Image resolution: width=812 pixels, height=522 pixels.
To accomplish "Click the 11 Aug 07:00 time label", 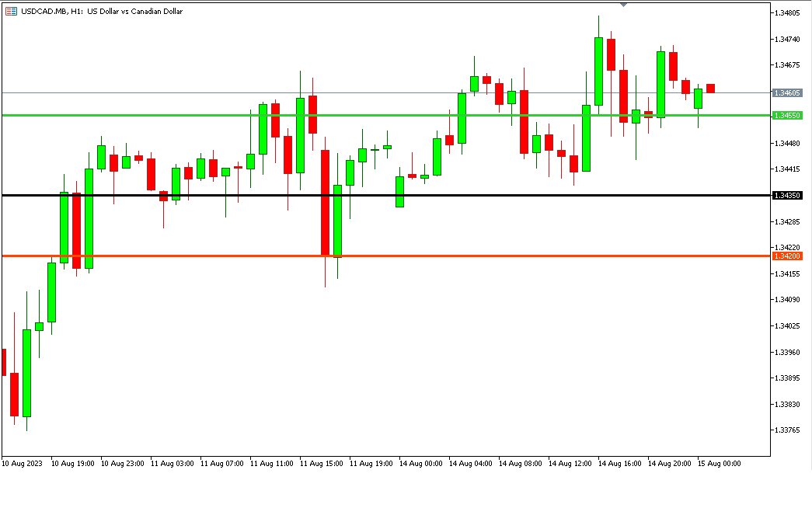I will point(221,464).
